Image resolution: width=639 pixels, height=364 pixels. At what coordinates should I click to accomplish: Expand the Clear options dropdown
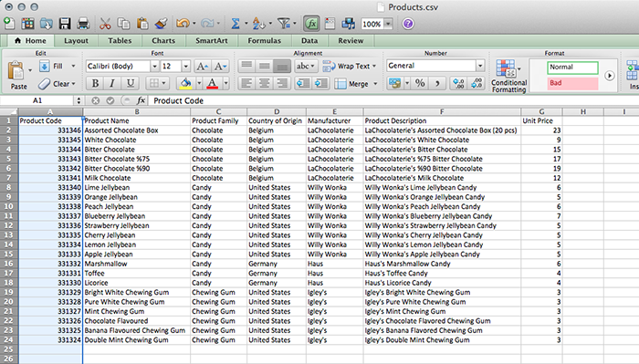click(73, 84)
